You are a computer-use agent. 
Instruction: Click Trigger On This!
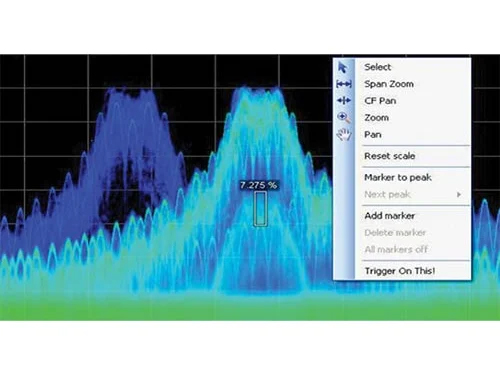pos(400,271)
